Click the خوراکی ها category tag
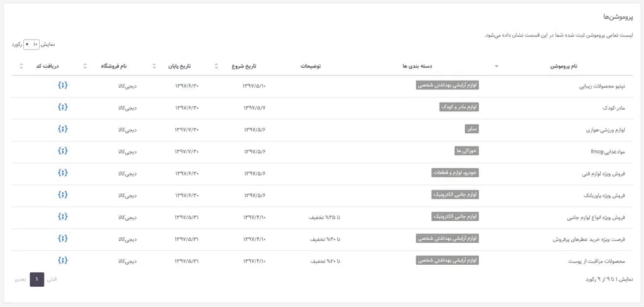Image resolution: width=644 pixels, height=307 pixels. tap(467, 151)
